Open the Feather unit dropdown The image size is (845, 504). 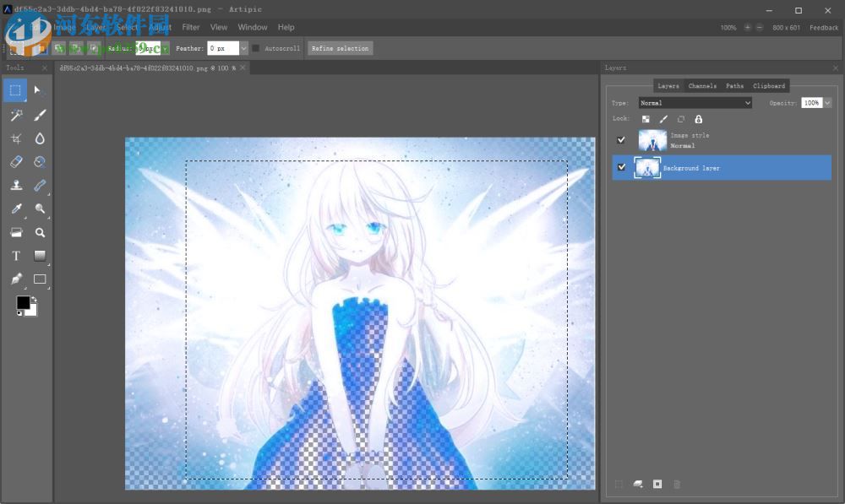pos(244,48)
